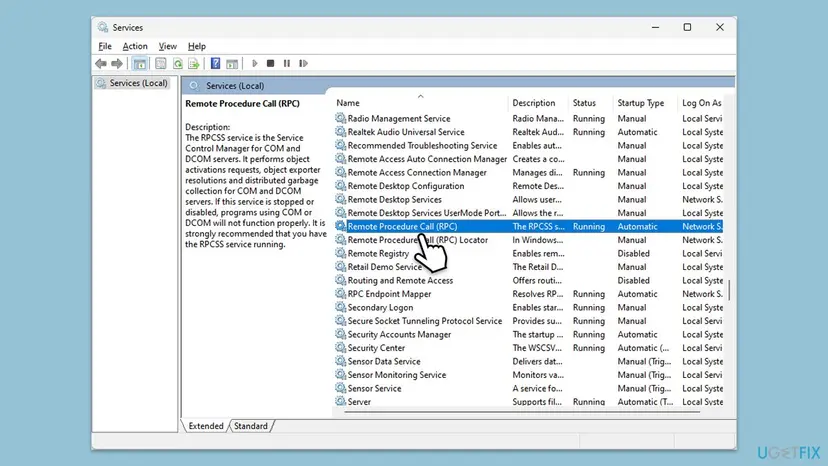
Task: Click Running status of Secondary Logon
Action: 588,307
